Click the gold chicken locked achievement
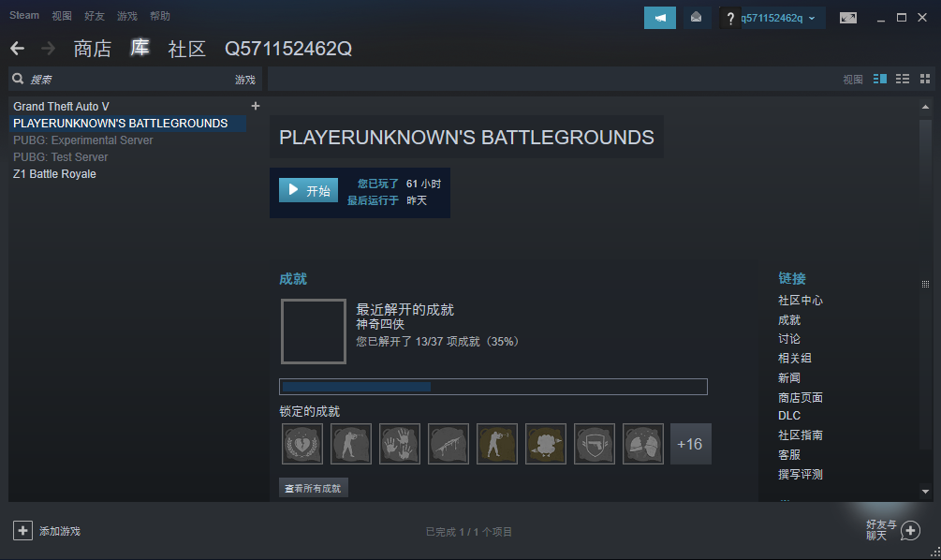This screenshot has height=560, width=941. [x=546, y=444]
